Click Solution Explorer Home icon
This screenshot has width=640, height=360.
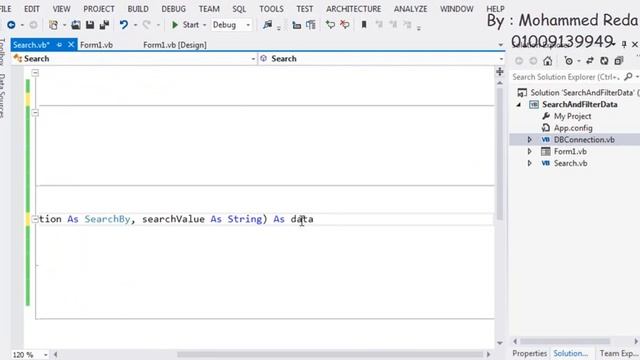pos(548,61)
